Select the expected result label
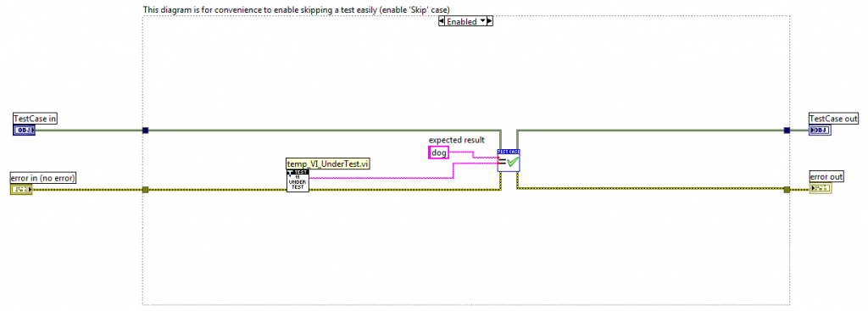This screenshot has width=868, height=311. pos(457,140)
